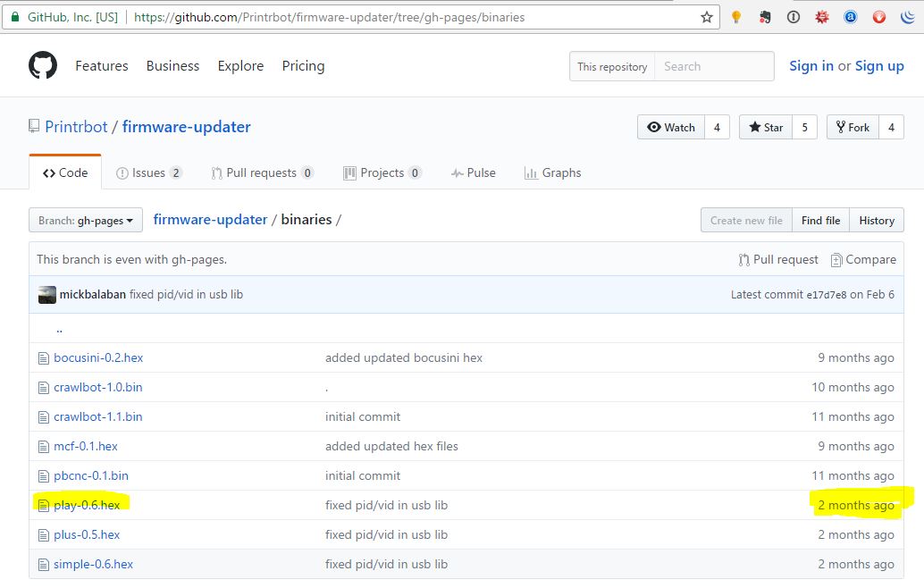Click the file icon beside mcf-0.1.hex
Image resolution: width=924 pixels, height=588 pixels.
coord(44,447)
